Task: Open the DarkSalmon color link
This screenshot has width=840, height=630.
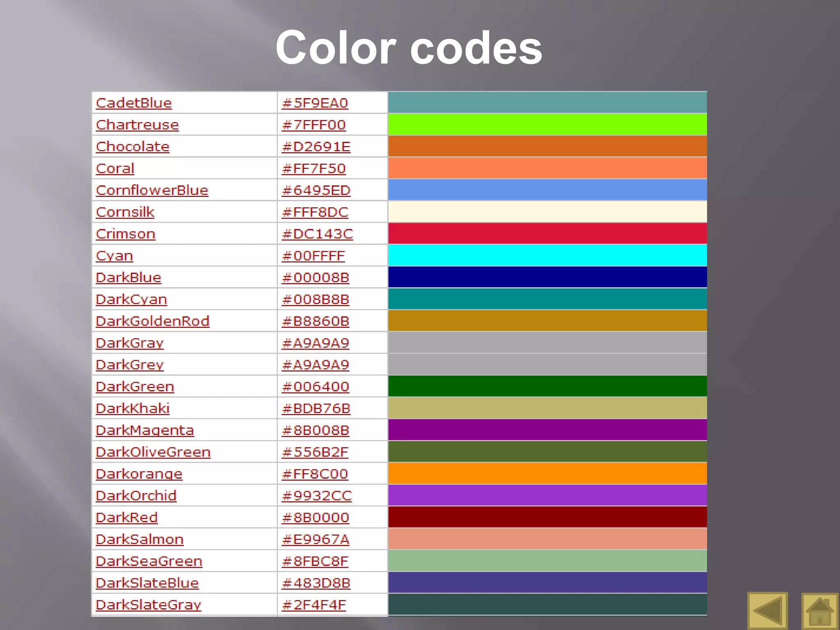Action: (139, 539)
